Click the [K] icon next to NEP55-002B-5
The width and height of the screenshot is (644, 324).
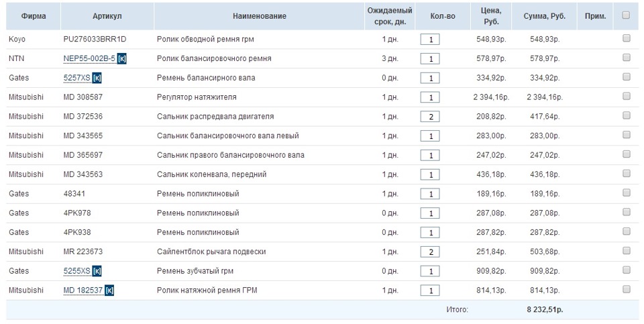[x=122, y=59]
